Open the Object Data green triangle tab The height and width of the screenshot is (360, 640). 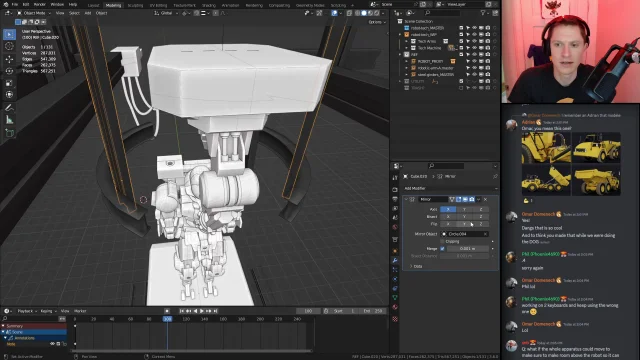coord(395,298)
